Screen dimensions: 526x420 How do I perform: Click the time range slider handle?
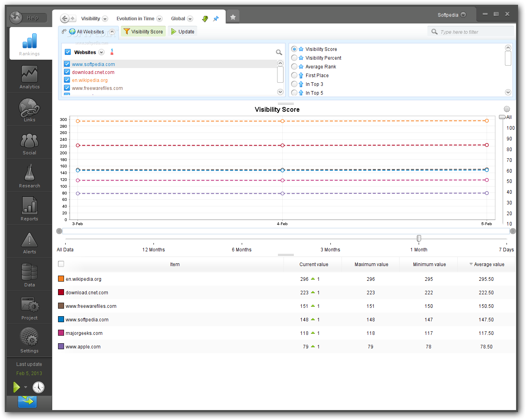pyautogui.click(x=419, y=238)
